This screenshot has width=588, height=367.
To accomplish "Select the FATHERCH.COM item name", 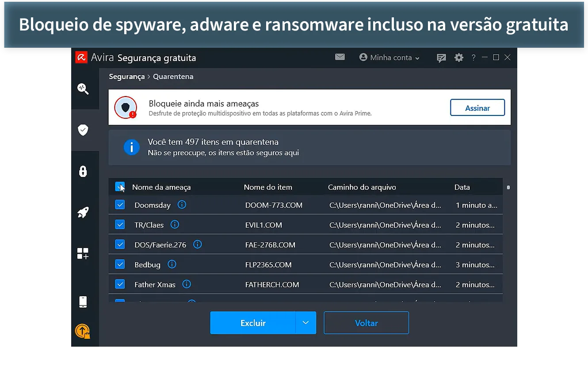I will [272, 285].
